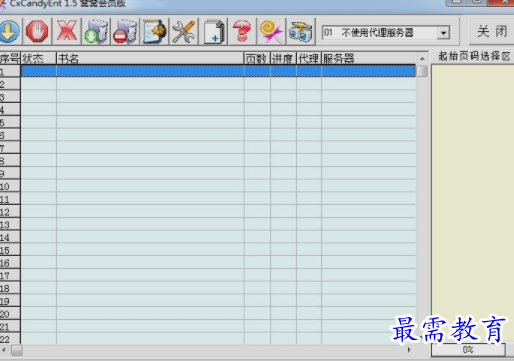Click the horizontal scrollbar thumb

(x=17, y=350)
